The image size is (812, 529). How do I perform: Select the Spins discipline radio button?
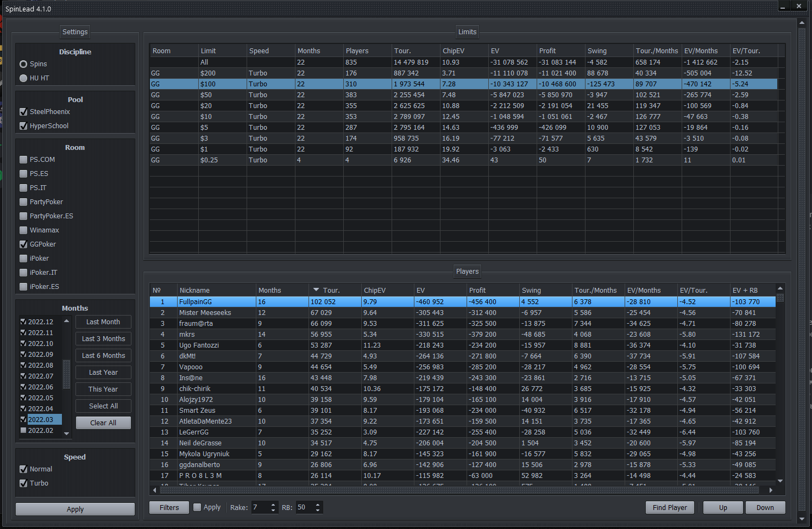tap(23, 64)
